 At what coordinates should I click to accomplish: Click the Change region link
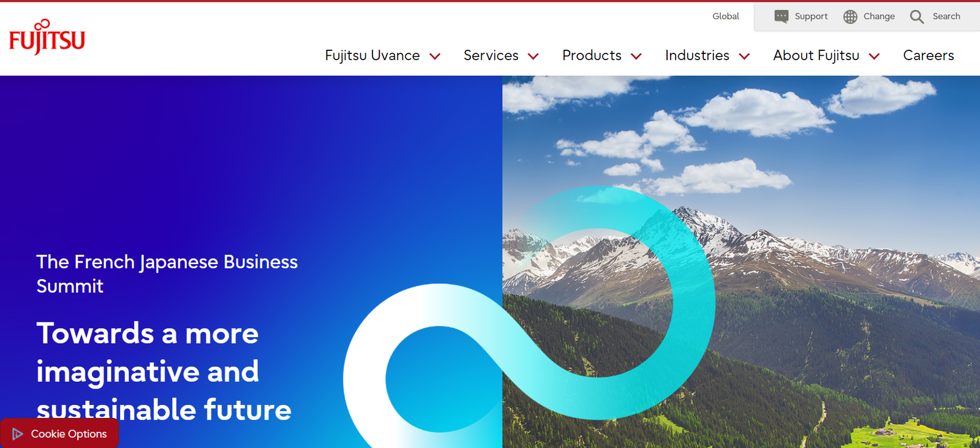coord(879,17)
